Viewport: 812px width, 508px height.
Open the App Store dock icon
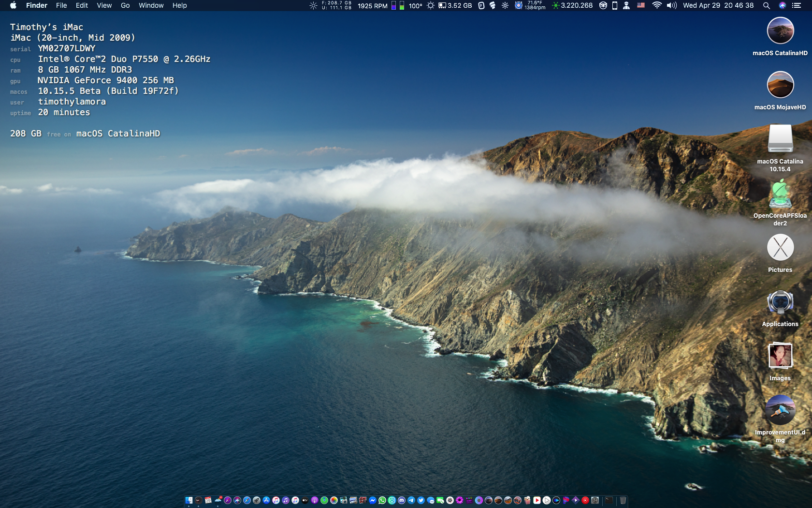click(266, 500)
